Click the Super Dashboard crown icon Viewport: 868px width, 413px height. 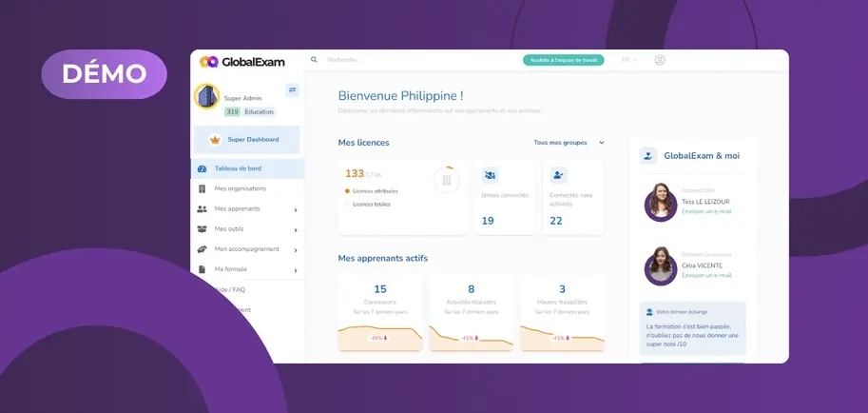[x=215, y=140]
